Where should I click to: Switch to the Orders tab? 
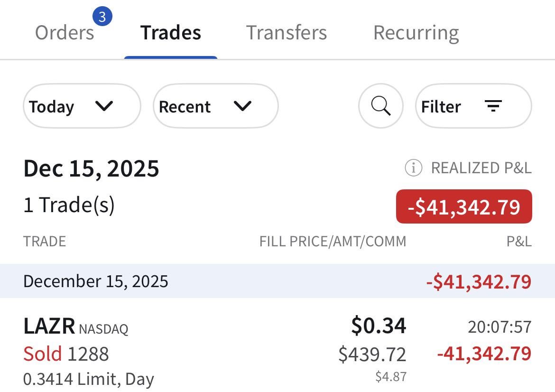point(65,33)
